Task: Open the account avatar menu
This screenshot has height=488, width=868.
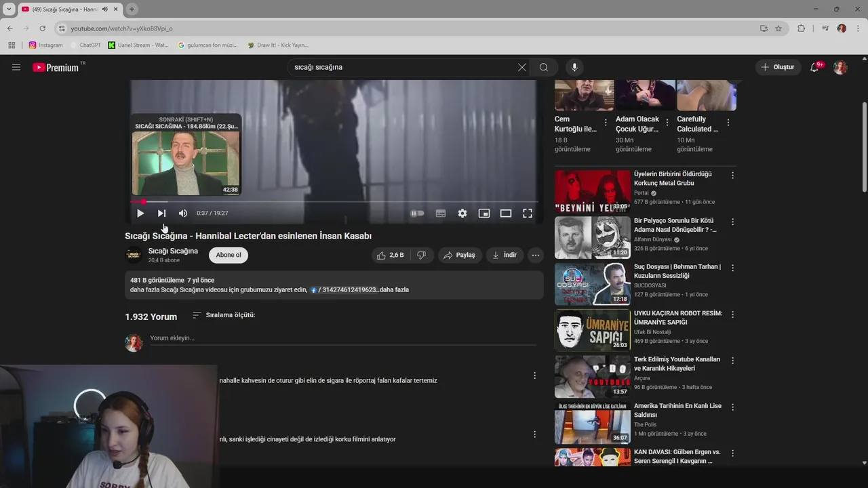Action: click(x=840, y=67)
